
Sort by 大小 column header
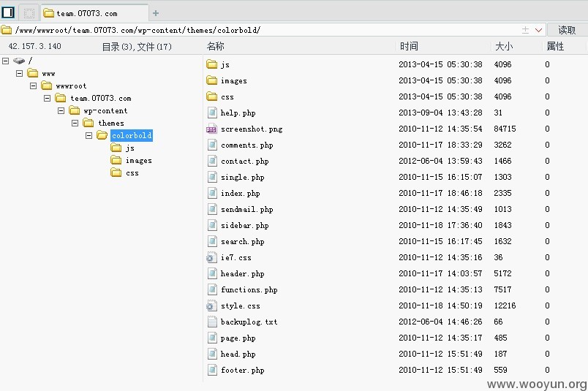pos(504,46)
